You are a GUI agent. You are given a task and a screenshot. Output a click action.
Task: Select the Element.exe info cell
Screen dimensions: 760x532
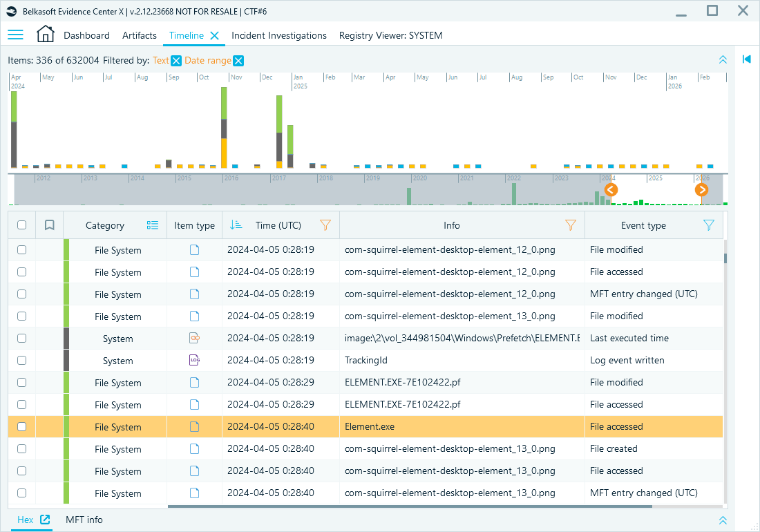pyautogui.click(x=462, y=426)
